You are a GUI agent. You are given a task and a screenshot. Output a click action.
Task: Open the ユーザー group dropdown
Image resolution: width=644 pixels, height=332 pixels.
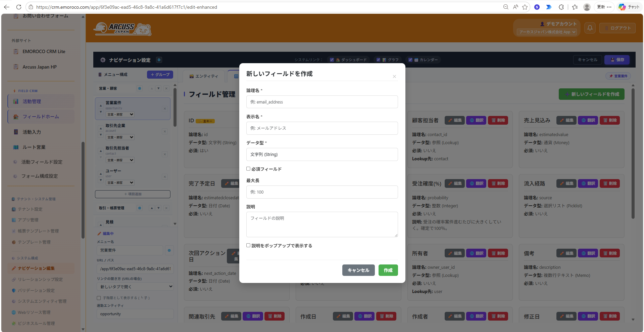pos(120,182)
